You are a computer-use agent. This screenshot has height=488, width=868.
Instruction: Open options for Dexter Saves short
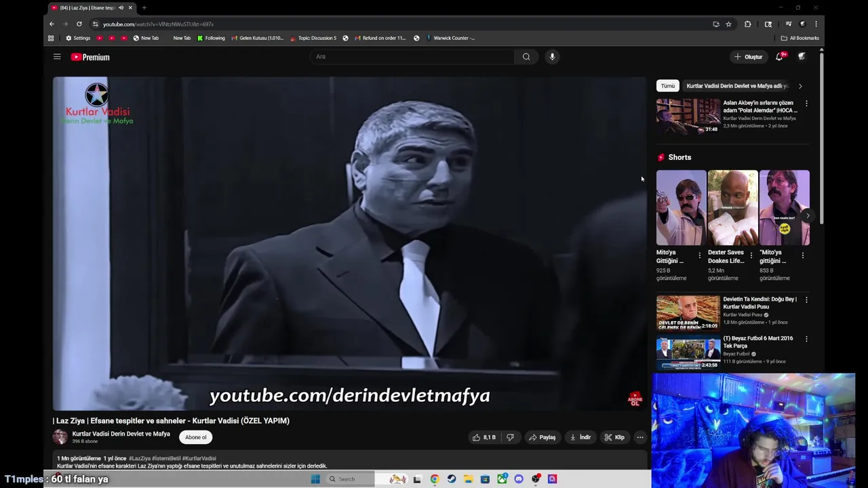coord(751,256)
